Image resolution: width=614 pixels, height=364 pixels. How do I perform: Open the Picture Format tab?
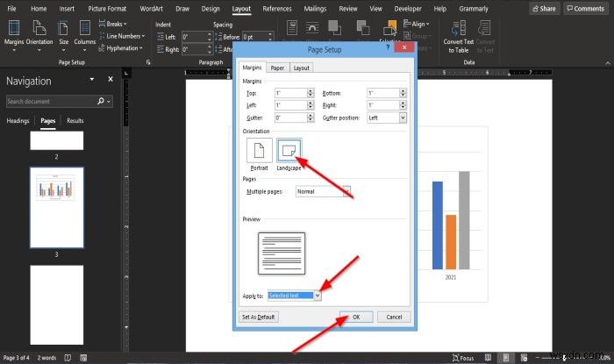[107, 9]
